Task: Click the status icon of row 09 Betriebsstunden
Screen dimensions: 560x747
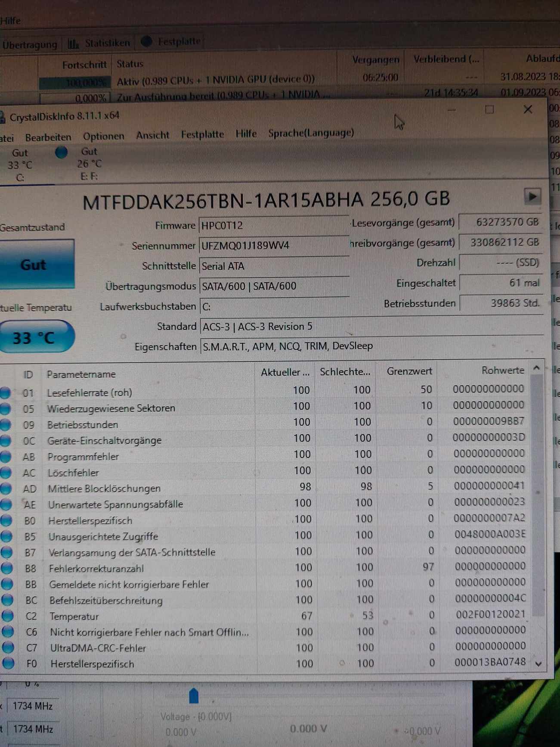Action: [x=5, y=425]
